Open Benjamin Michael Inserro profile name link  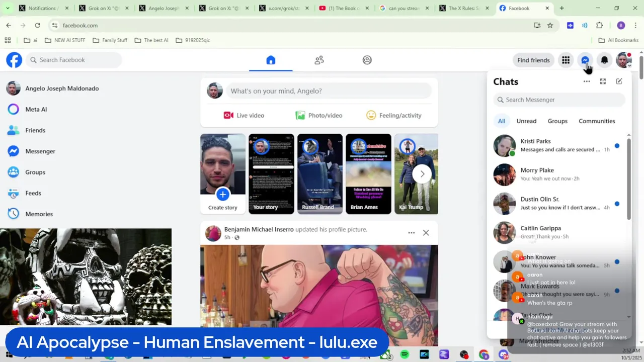tap(259, 229)
